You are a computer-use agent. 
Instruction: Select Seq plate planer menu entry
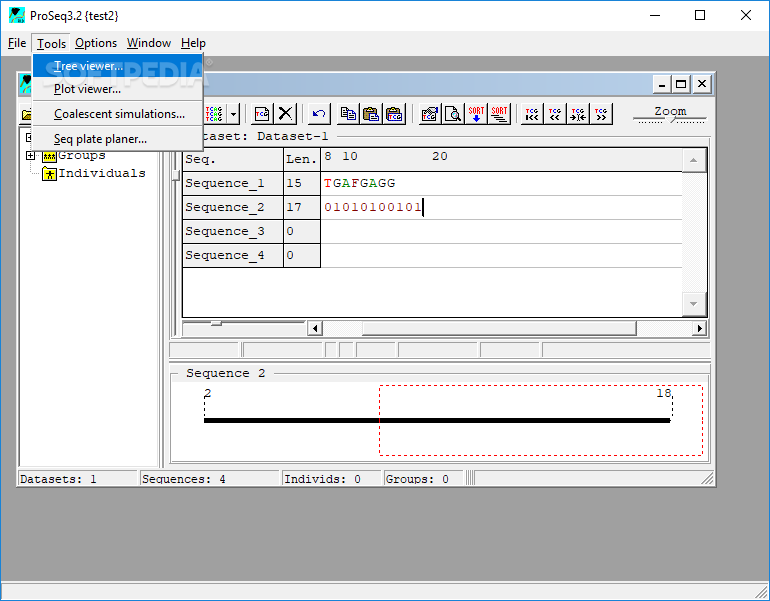[x=118, y=139]
